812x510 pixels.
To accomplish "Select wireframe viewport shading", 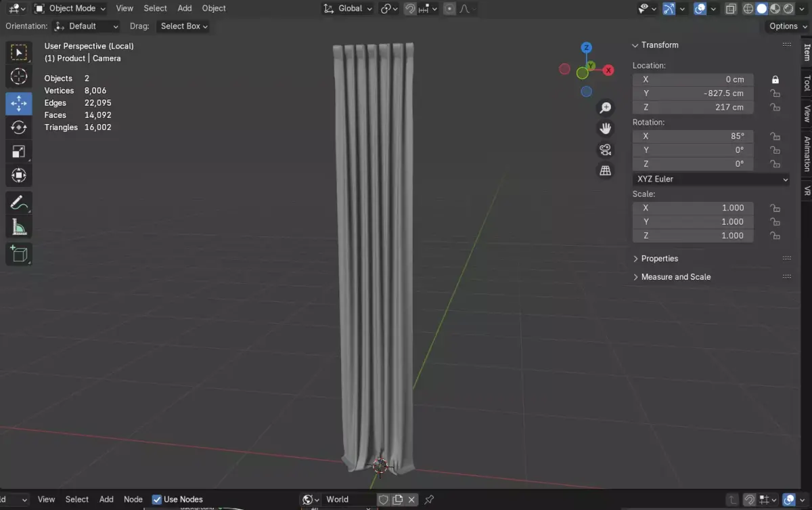I will point(748,9).
